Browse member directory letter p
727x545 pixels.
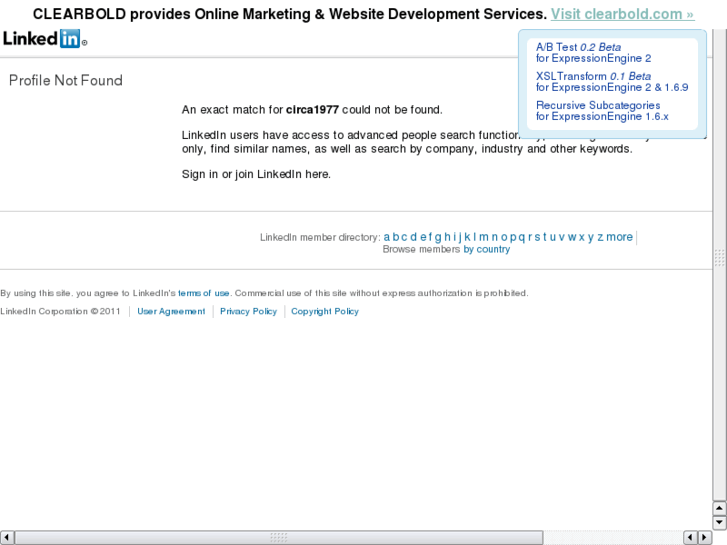(513, 238)
